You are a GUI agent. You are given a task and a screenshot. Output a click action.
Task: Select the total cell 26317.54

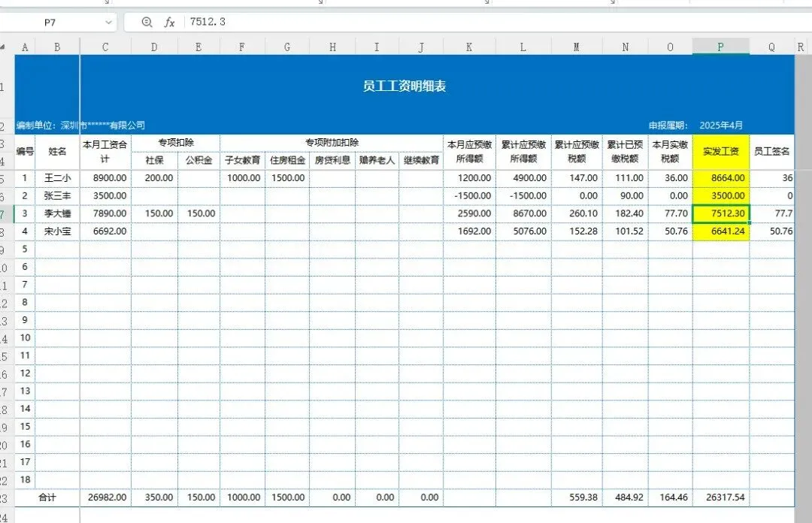coord(721,497)
